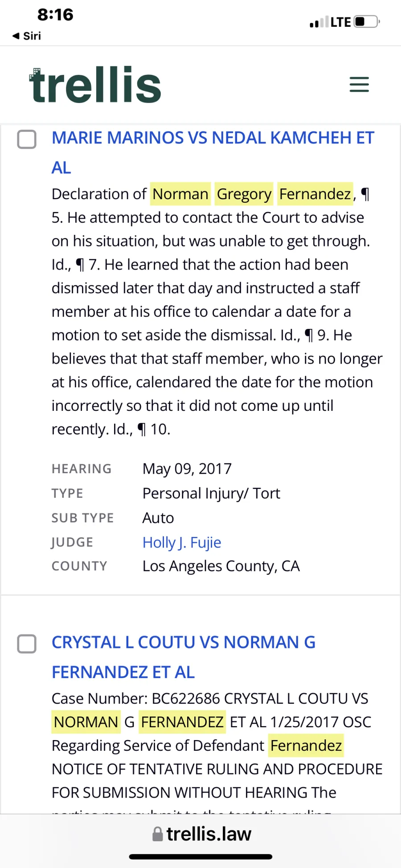Tap the lock icon beside trellis.law
Viewport: 401px width, 868px height.
pyautogui.click(x=157, y=834)
